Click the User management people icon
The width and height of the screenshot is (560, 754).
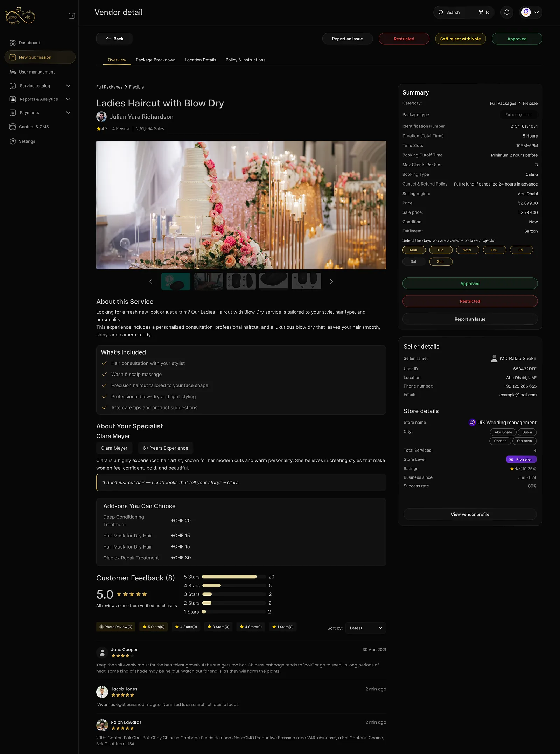click(13, 72)
